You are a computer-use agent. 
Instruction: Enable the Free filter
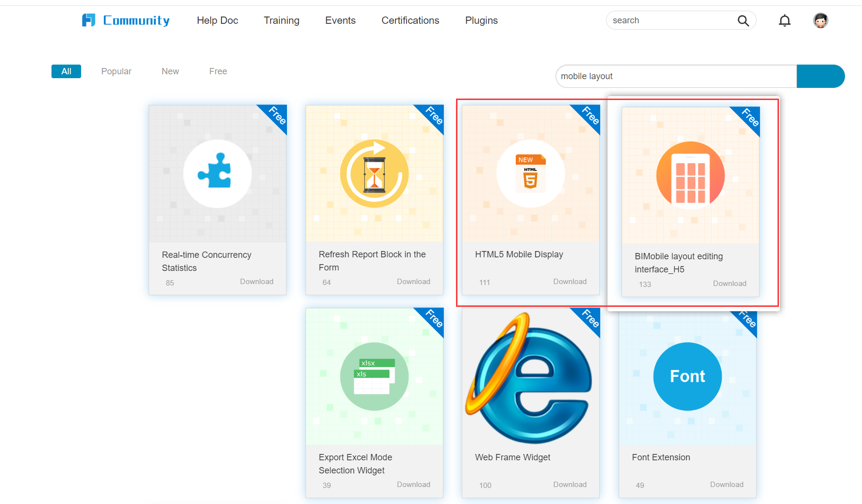[x=218, y=71]
